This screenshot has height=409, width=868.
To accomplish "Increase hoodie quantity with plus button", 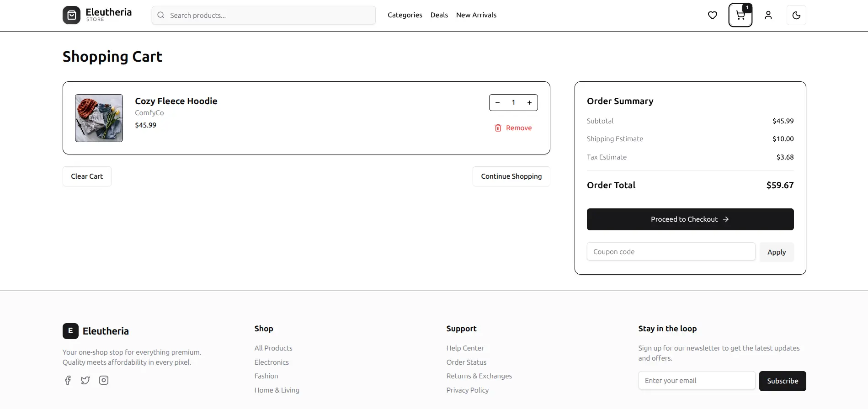I will pyautogui.click(x=529, y=103).
